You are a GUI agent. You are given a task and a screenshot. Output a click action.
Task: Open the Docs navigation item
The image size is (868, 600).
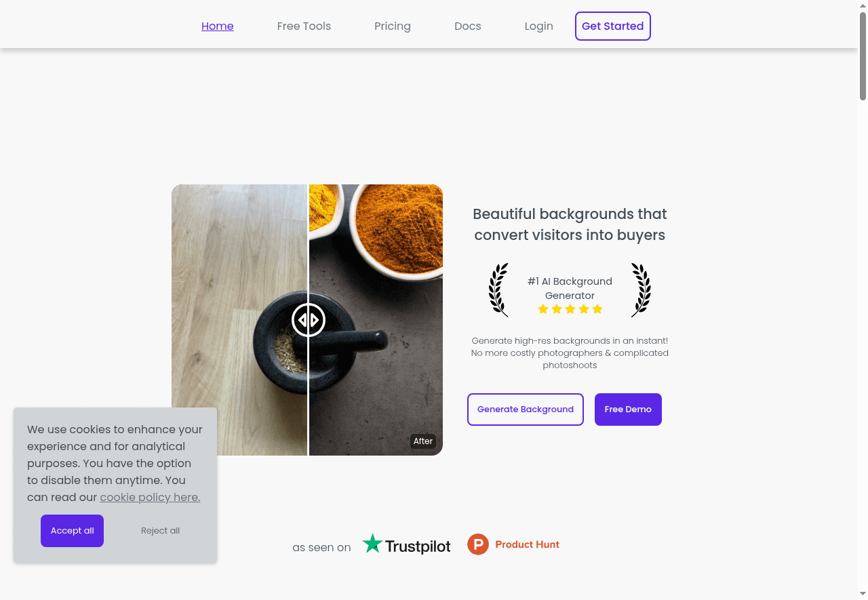(x=468, y=26)
